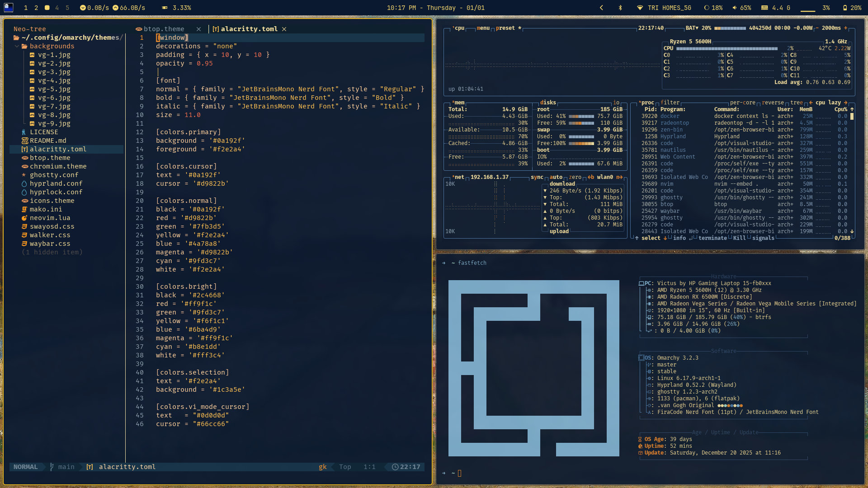Click the btop process list scrollbar
The width and height of the screenshot is (868, 488).
pyautogui.click(x=852, y=117)
